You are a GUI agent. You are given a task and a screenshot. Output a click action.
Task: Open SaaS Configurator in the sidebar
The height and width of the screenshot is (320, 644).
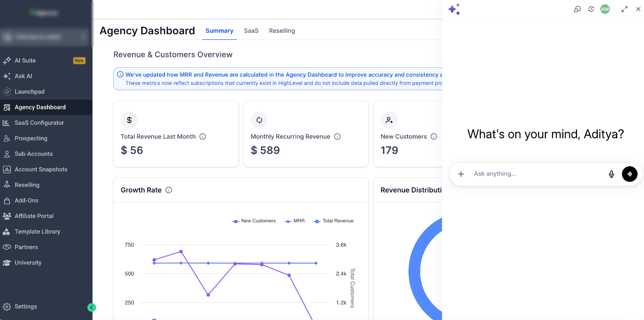pos(46,123)
